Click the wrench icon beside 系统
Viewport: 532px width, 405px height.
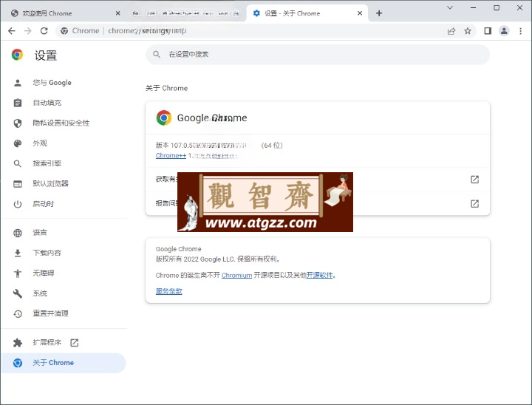click(18, 293)
